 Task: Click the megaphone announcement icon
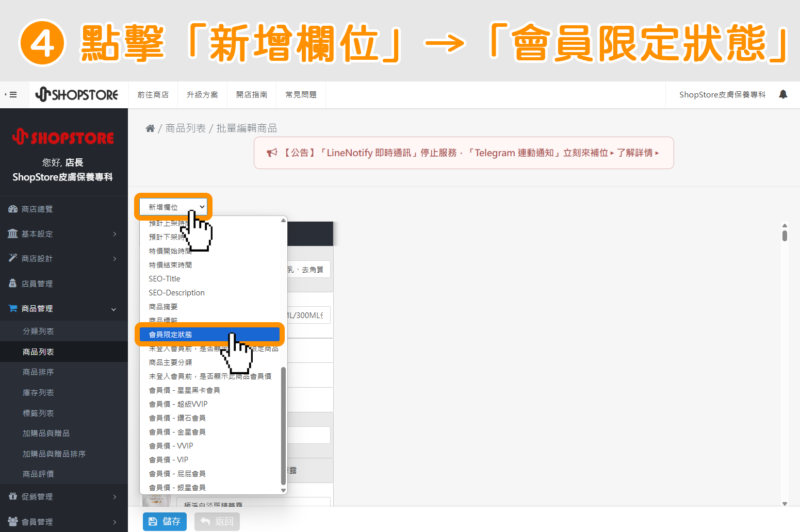click(272, 153)
